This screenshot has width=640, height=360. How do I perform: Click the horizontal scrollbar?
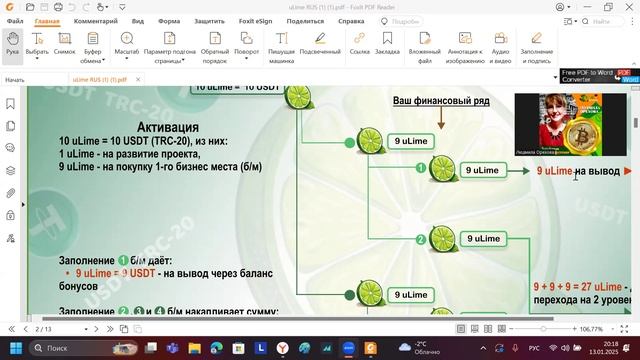(298, 318)
